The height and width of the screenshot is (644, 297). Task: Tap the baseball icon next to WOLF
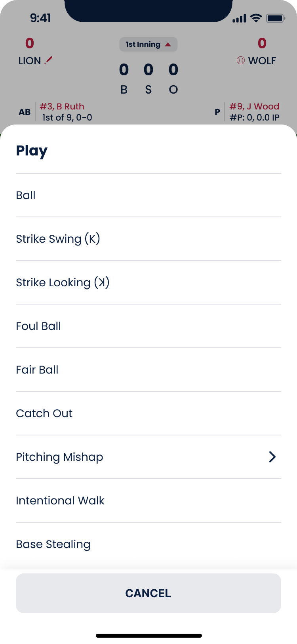tap(240, 61)
